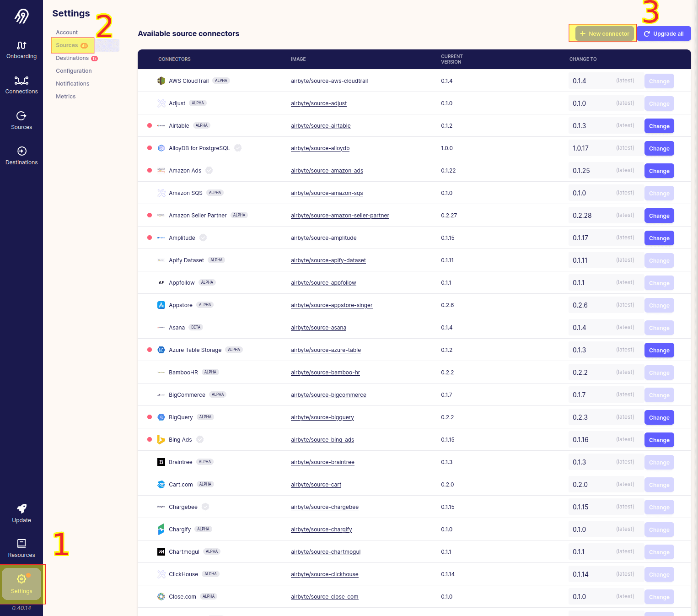The width and height of the screenshot is (698, 616).
Task: Click Change button for Azure Table Storage
Action: coord(659,350)
